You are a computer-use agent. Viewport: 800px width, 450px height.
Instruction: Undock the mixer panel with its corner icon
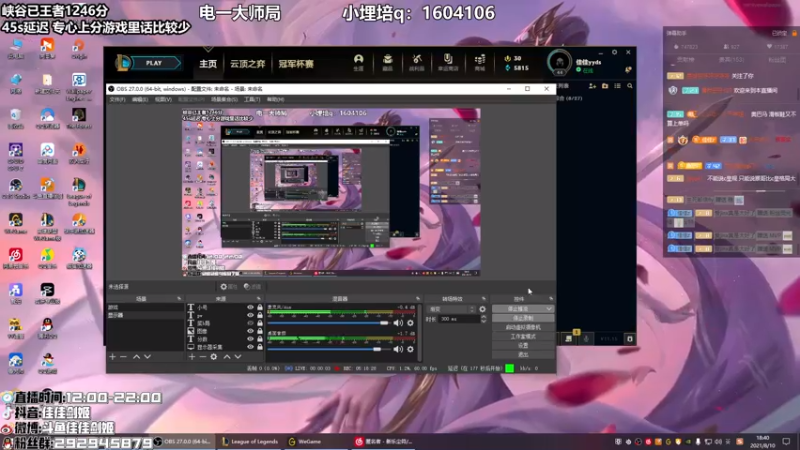pyautogui.click(x=418, y=298)
